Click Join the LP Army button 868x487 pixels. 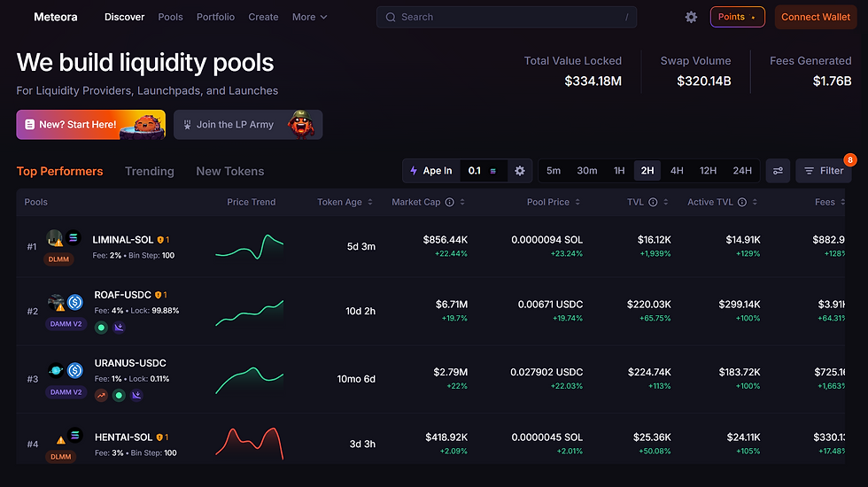pos(248,125)
